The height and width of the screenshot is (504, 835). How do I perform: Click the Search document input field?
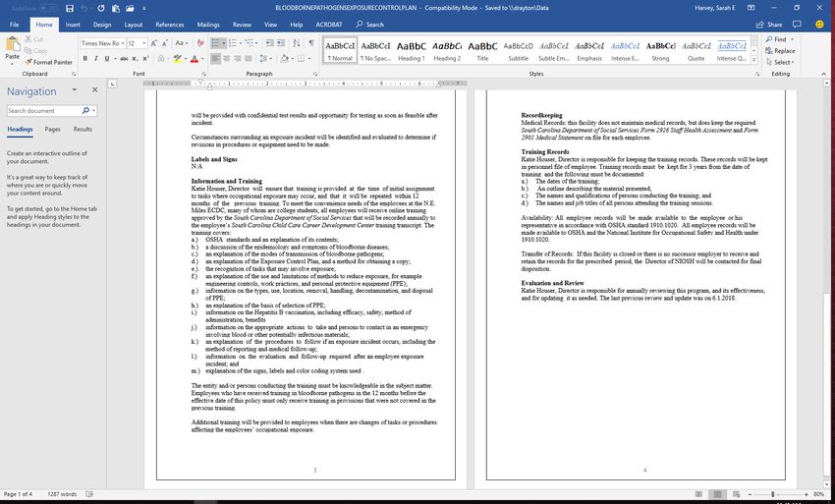44,111
